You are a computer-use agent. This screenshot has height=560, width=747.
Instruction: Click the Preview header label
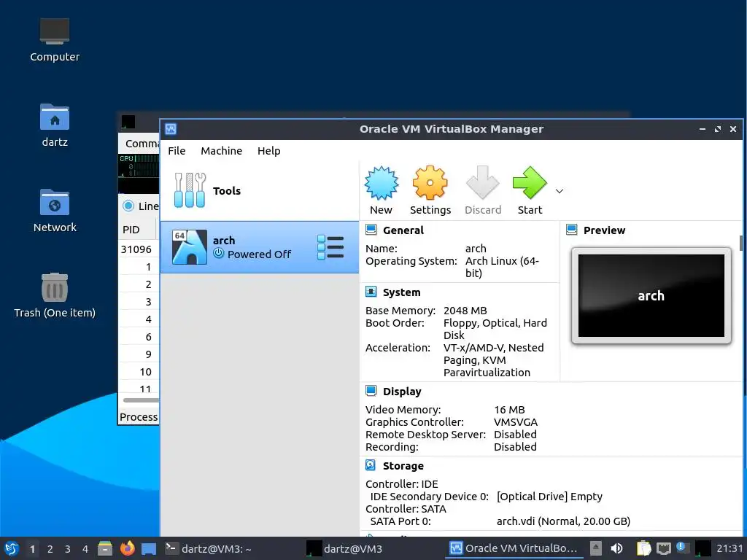[x=604, y=230]
